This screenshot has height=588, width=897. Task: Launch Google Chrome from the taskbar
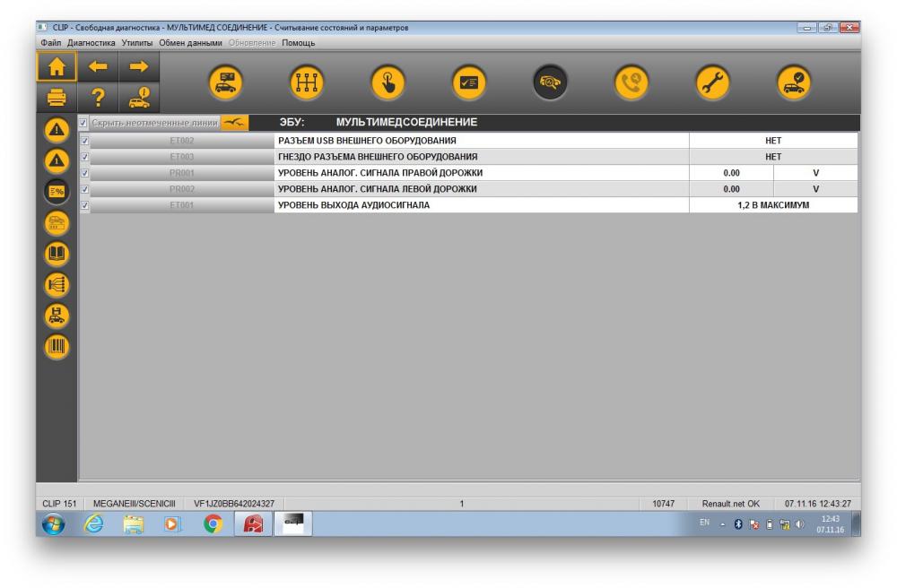point(213,524)
